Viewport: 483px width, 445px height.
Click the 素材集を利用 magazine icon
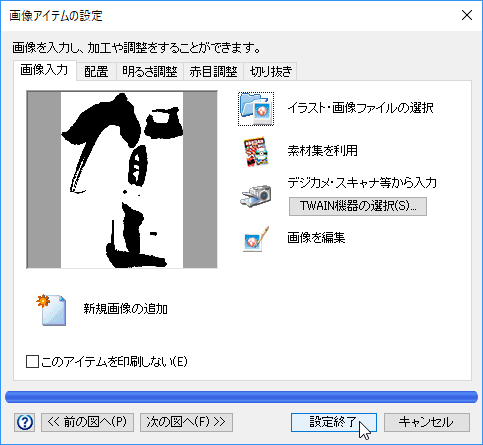[x=256, y=151]
